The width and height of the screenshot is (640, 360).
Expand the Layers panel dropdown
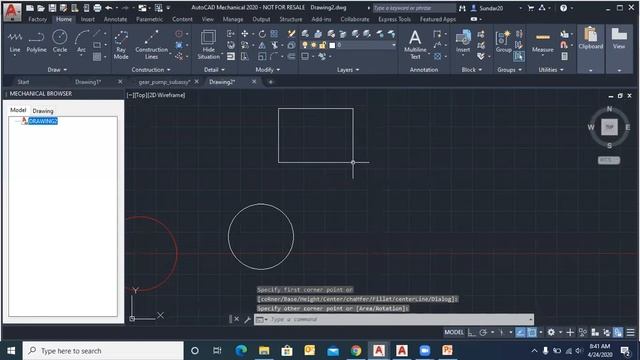pyautogui.click(x=348, y=70)
